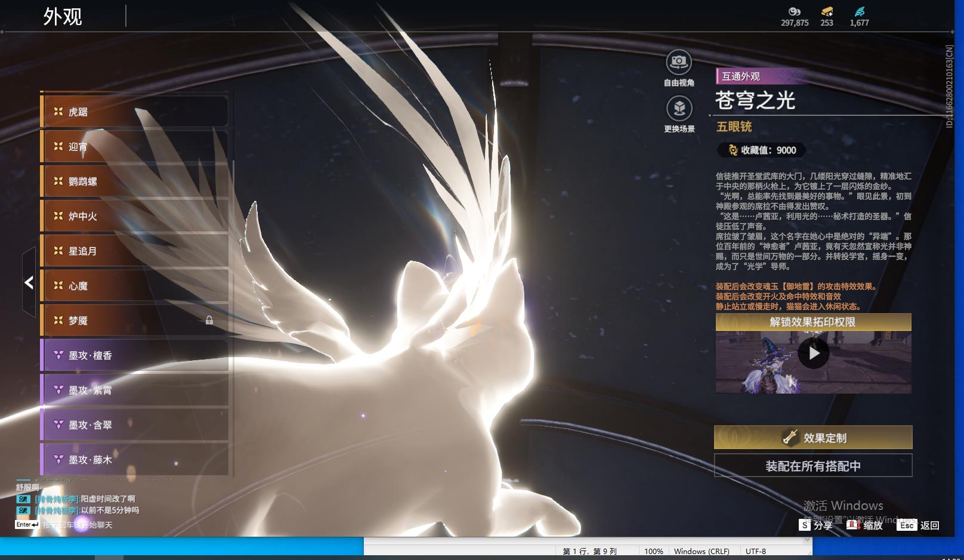Click the 分享 share button
The width and height of the screenshot is (964, 560).
[x=816, y=525]
